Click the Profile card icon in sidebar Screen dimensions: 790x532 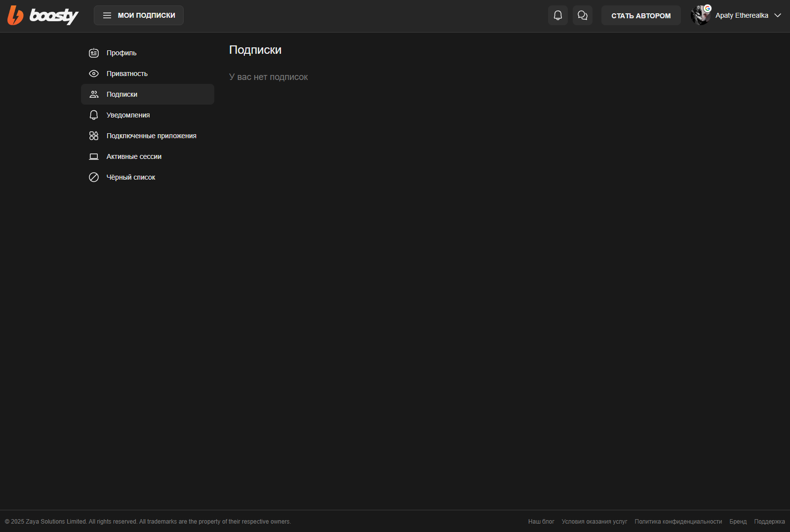[x=94, y=53]
